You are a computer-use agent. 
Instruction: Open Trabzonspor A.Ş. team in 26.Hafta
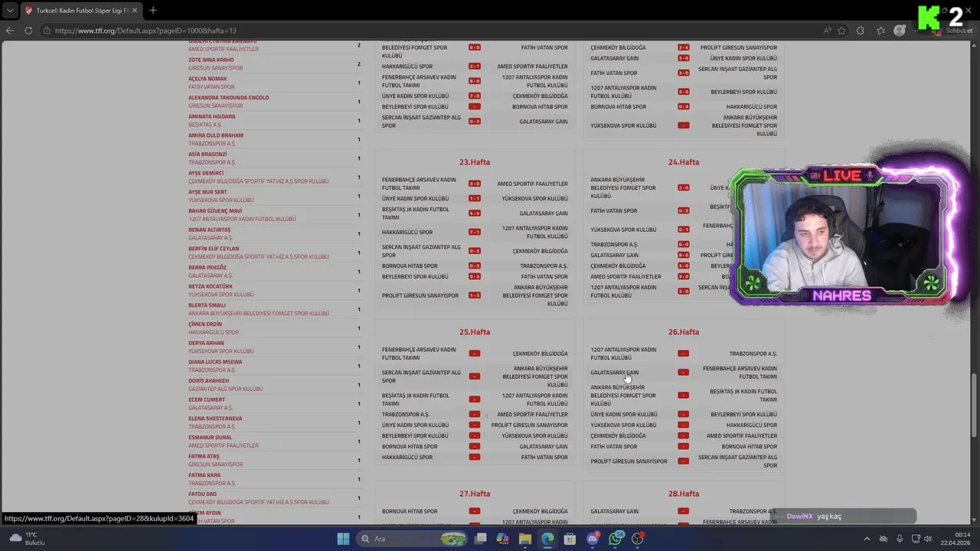(753, 354)
